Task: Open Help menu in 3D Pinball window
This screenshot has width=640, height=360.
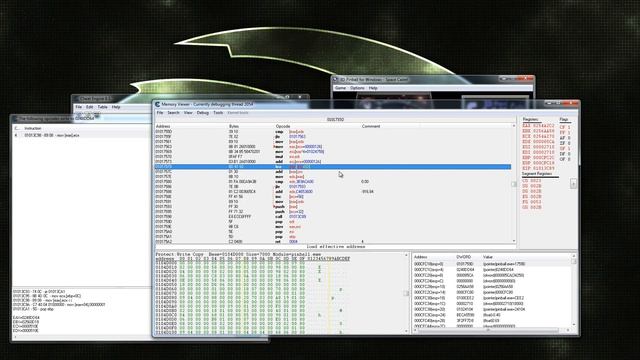Action: point(373,88)
